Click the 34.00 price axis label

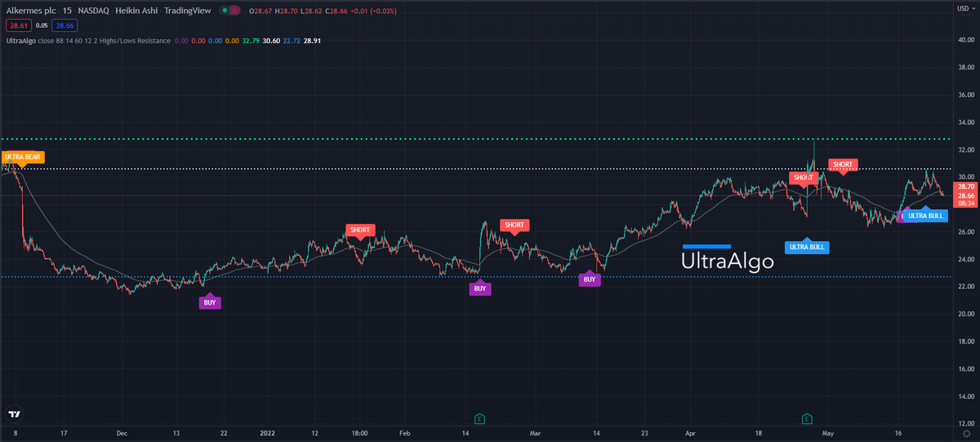pyautogui.click(x=967, y=122)
